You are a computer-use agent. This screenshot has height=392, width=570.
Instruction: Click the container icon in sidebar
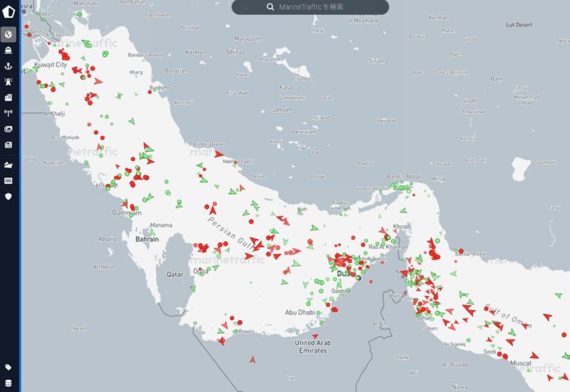[x=9, y=180]
